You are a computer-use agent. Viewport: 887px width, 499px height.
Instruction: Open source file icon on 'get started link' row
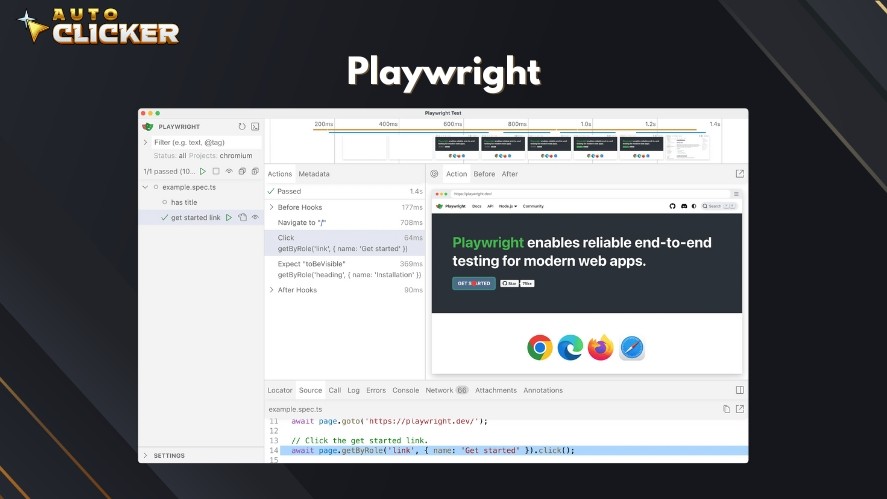click(242, 217)
